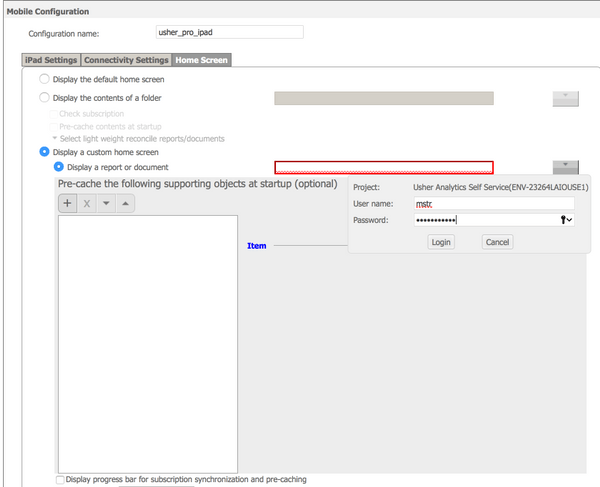Click the Configuration name text field
This screenshot has width=600, height=487.
(x=230, y=32)
